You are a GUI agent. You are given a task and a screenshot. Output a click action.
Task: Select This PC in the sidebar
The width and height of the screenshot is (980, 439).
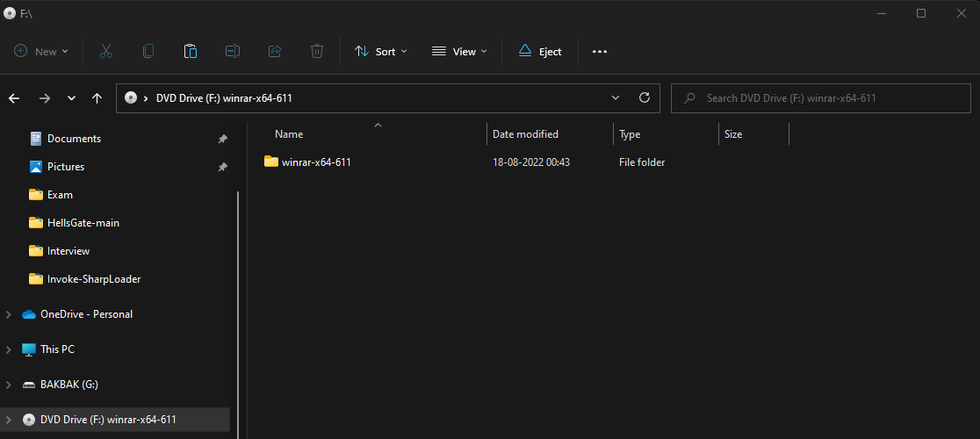tap(57, 349)
